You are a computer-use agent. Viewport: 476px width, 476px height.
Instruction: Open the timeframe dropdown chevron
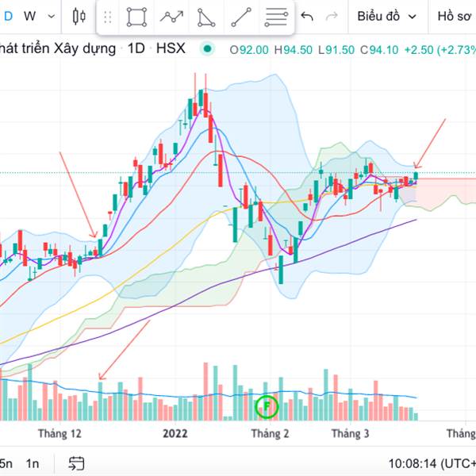(52, 16)
